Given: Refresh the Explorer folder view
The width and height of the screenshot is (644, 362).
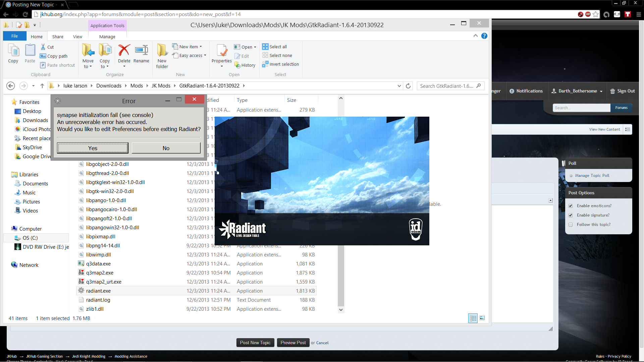Looking at the screenshot, I should [408, 86].
